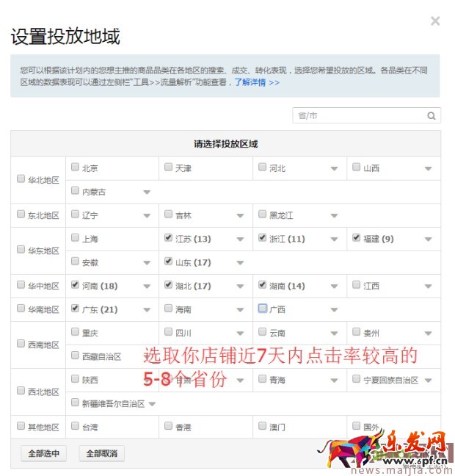Tick the 香港 checkbox
This screenshot has width=455, height=476.
[168, 425]
